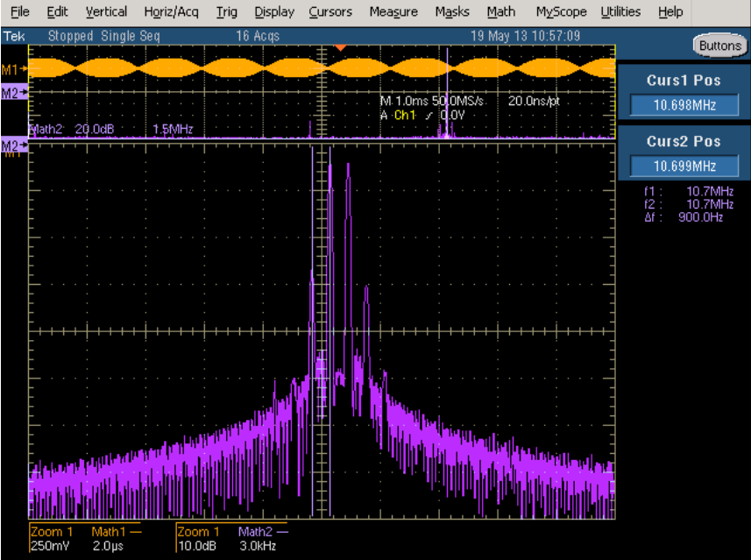Image resolution: width=751 pixels, height=560 pixels.
Task: Click the M 1.0ms 50.0MS/s timebase readout
Action: (431, 101)
